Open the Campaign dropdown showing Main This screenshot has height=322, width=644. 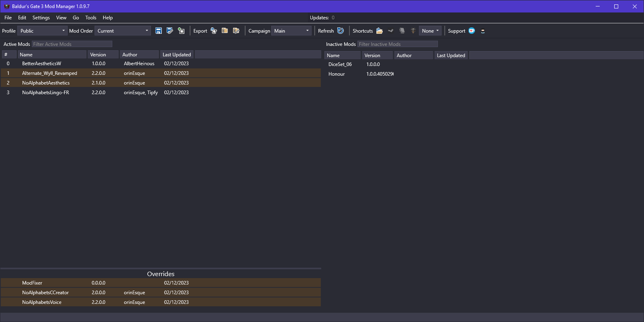click(291, 31)
